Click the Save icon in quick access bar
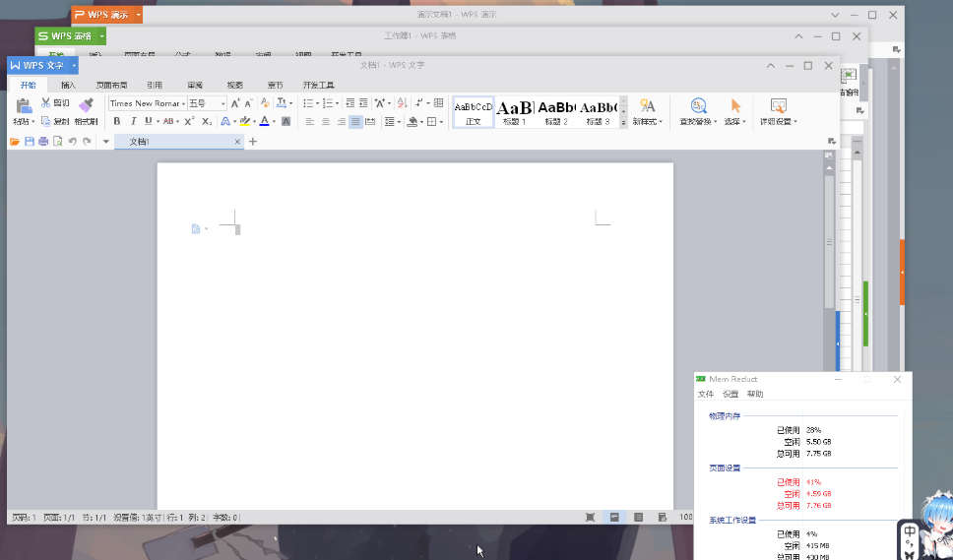Image resolution: width=953 pixels, height=560 pixels. (x=30, y=142)
